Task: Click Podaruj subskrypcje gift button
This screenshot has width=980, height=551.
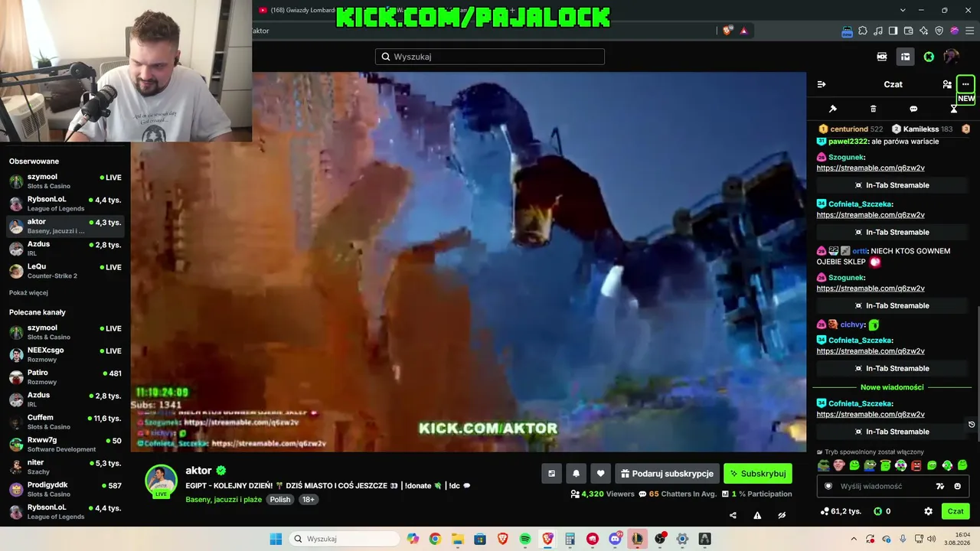Action: tap(667, 474)
